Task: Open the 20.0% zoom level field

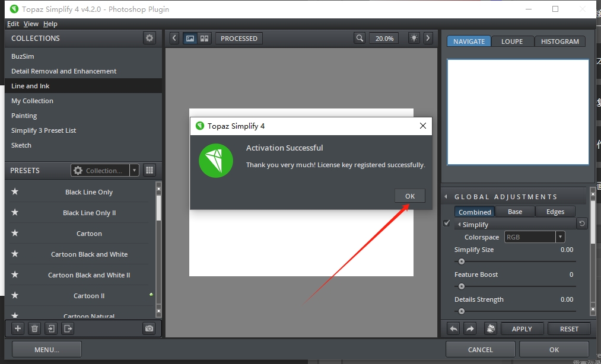Action: [x=384, y=39]
